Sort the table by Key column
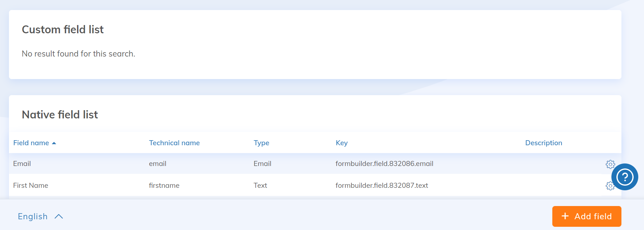644x230 pixels. click(x=341, y=143)
